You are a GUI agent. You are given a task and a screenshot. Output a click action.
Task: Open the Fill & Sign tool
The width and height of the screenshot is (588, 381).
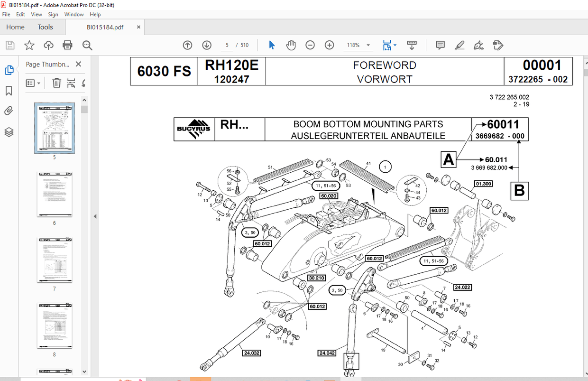click(x=478, y=45)
